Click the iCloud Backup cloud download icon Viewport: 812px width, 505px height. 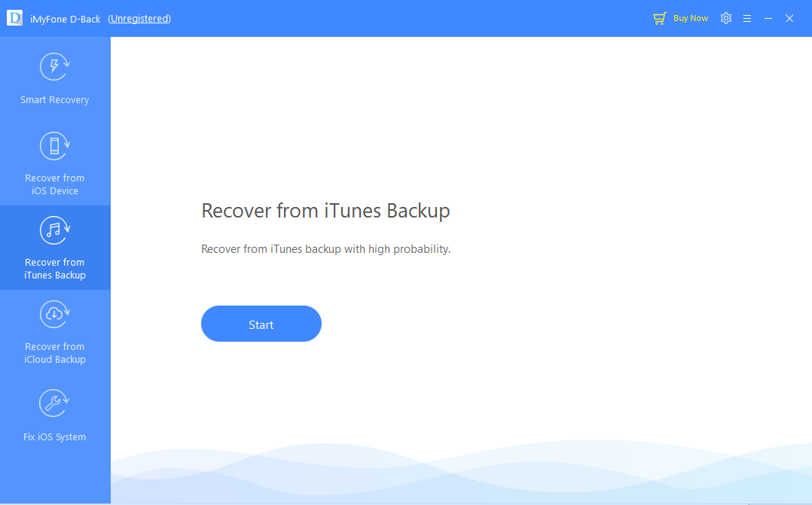coord(54,314)
